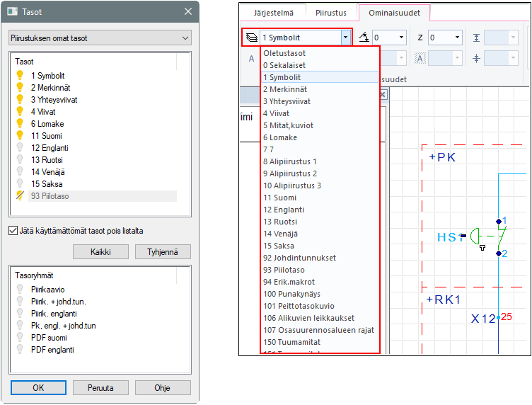Viewport: 532px width, 405px height.
Task: Turn off the 1 Symbolit lightbulb icon
Action: click(x=20, y=75)
